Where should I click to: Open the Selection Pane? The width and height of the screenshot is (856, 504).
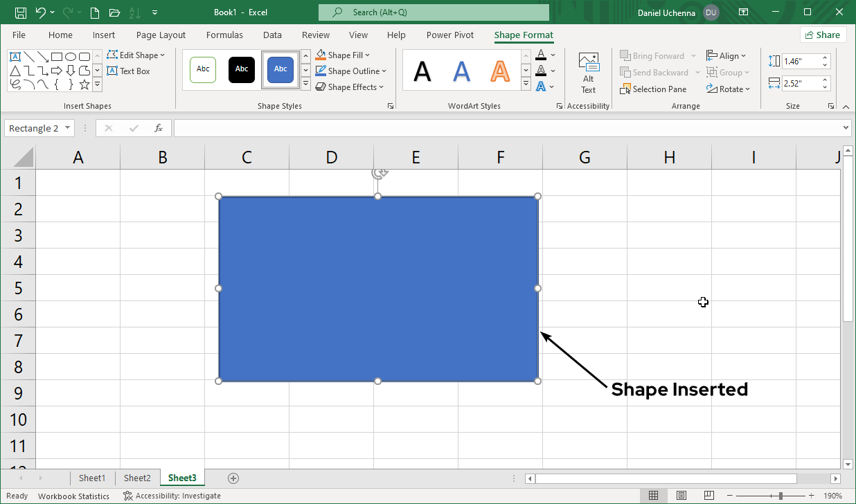(x=654, y=89)
